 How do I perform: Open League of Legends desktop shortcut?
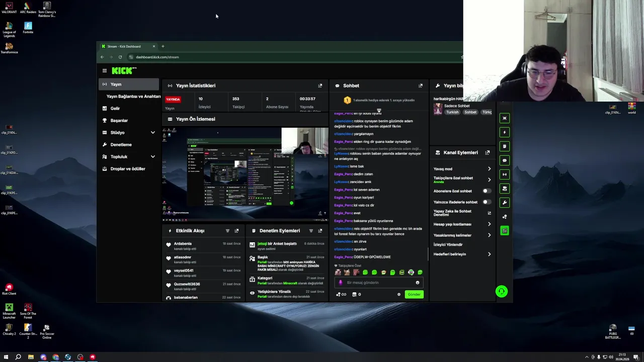tap(9, 30)
